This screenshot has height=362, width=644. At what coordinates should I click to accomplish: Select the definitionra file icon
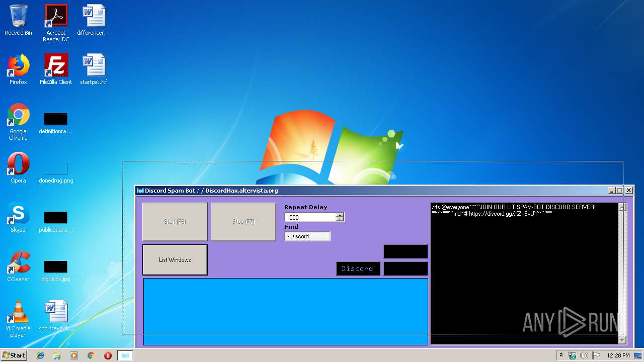point(56,122)
